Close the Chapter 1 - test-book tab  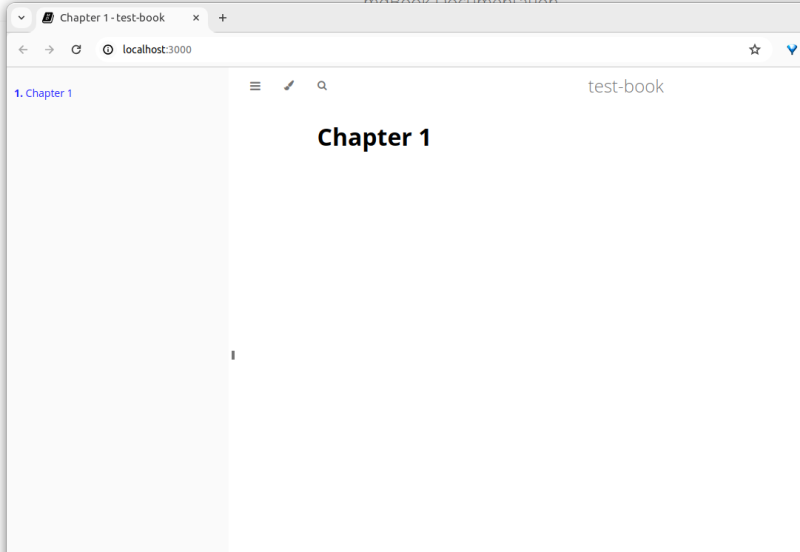point(196,18)
